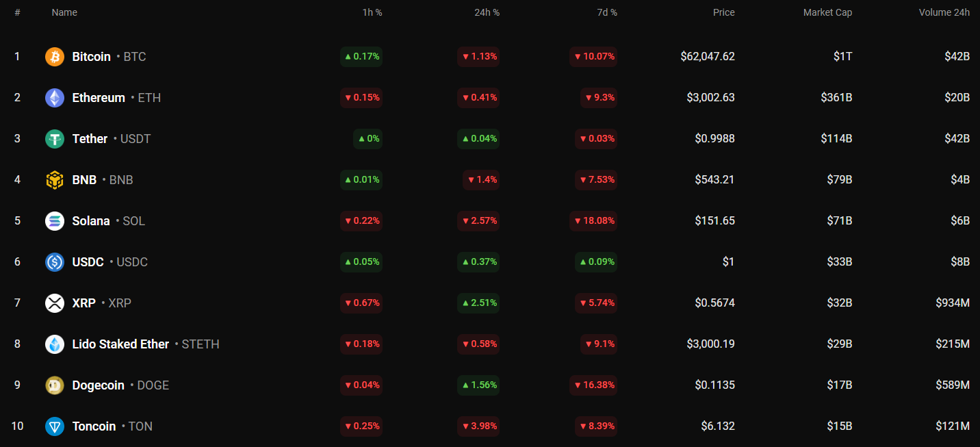Click Ethereum's price of $3,002.63
This screenshot has height=447, width=980.
[x=710, y=98]
